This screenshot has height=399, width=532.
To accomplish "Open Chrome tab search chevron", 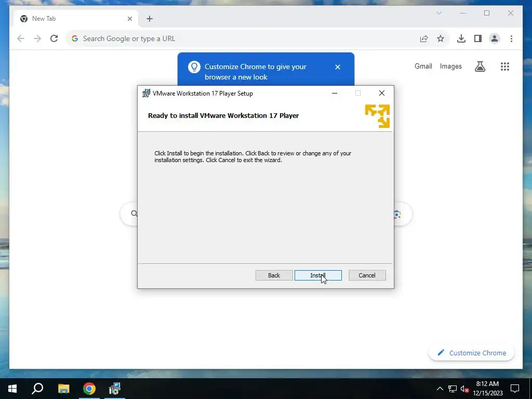I will tap(438, 13).
